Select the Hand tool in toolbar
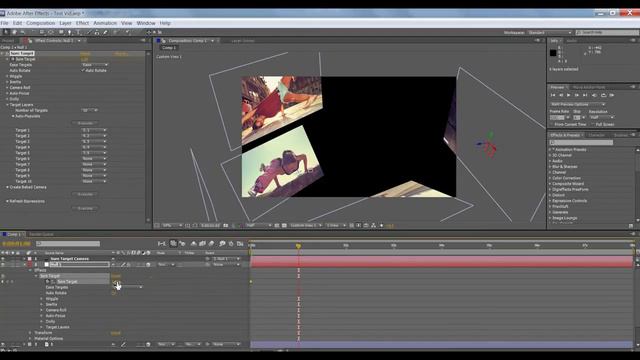 tap(14, 32)
